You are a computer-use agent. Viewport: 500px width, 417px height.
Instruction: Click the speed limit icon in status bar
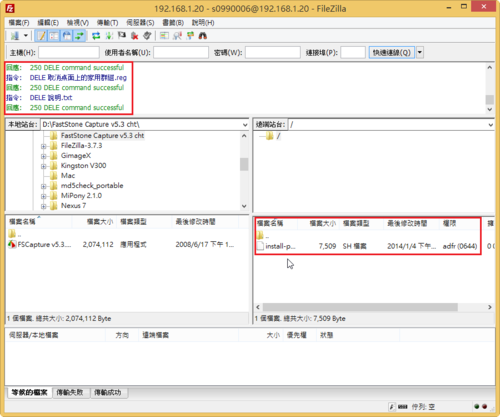coord(392,407)
